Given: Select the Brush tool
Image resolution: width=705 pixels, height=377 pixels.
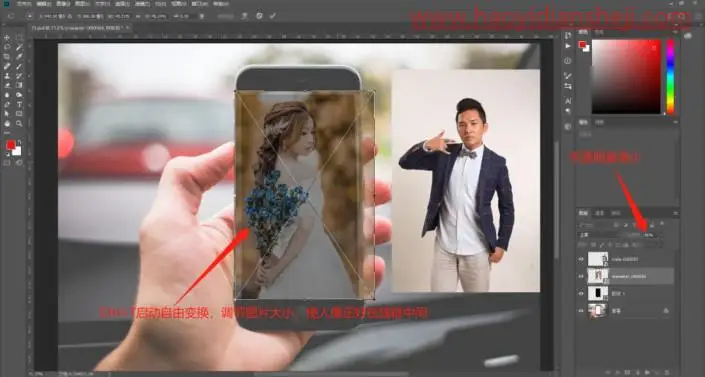Looking at the screenshot, I should point(19,66).
